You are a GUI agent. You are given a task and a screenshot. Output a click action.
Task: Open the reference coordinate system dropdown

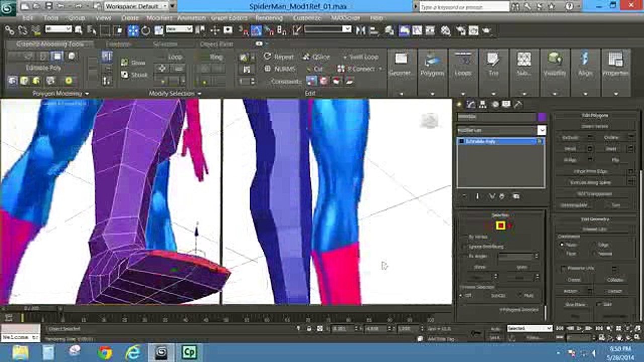179,29
